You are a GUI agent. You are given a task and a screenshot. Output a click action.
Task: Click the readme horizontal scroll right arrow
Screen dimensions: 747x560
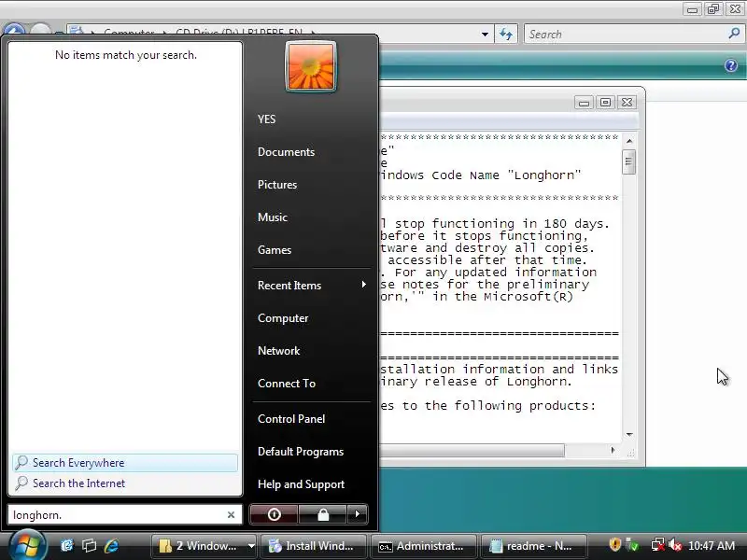tap(613, 450)
